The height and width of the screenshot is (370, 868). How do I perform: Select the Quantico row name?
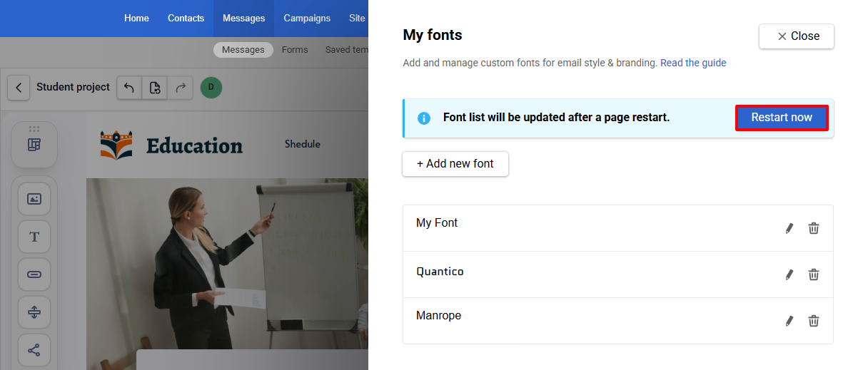coord(440,272)
